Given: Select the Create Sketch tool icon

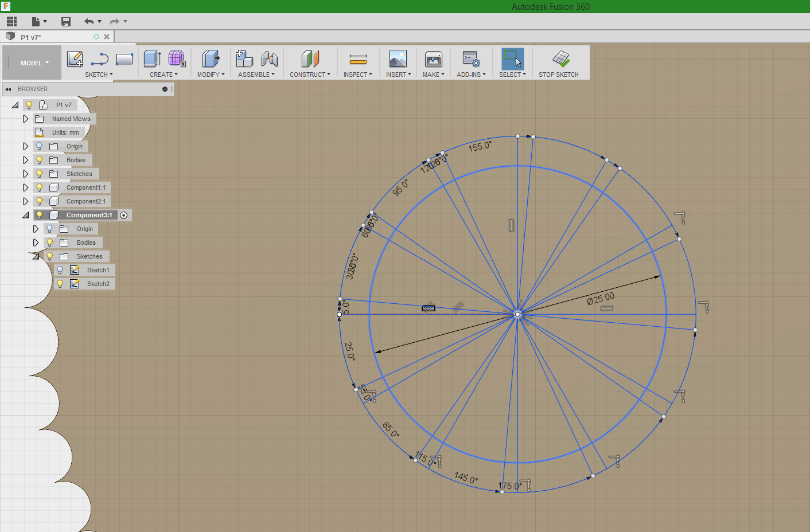Looking at the screenshot, I should coord(75,58).
